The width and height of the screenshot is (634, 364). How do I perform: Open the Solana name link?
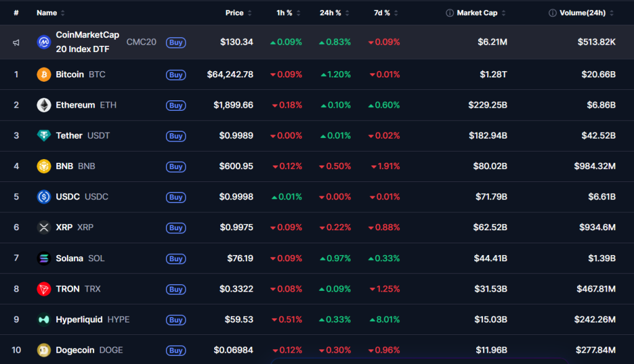[69, 258]
